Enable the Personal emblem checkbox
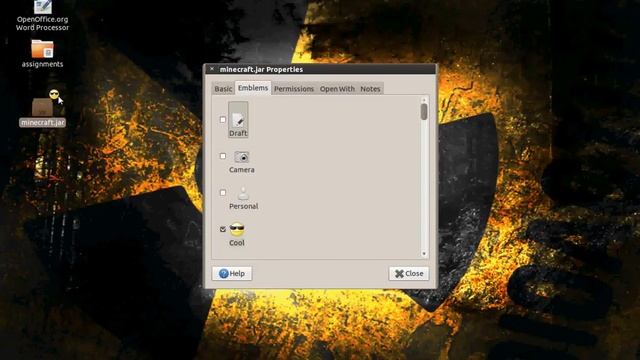This screenshot has width=640, height=360. coord(223,193)
